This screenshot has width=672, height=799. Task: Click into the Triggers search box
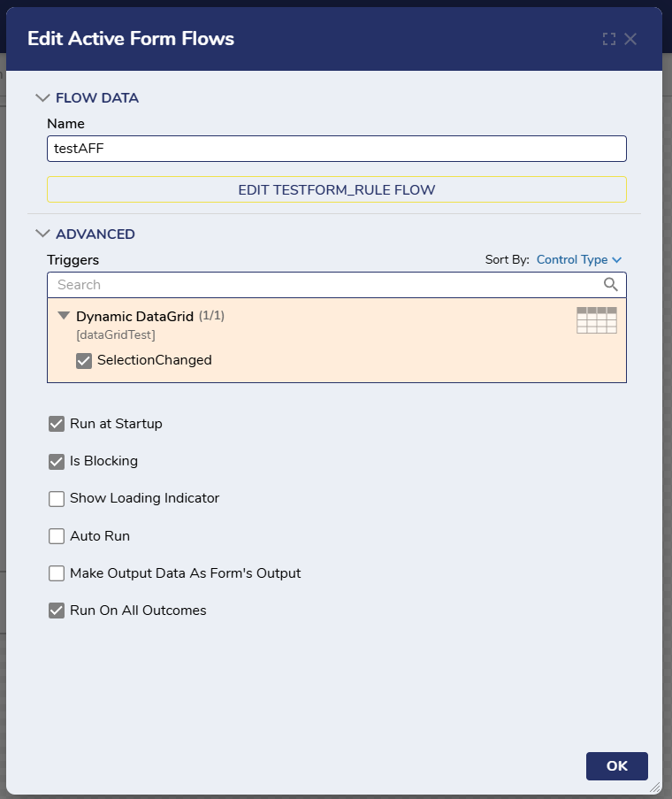click(x=325, y=285)
